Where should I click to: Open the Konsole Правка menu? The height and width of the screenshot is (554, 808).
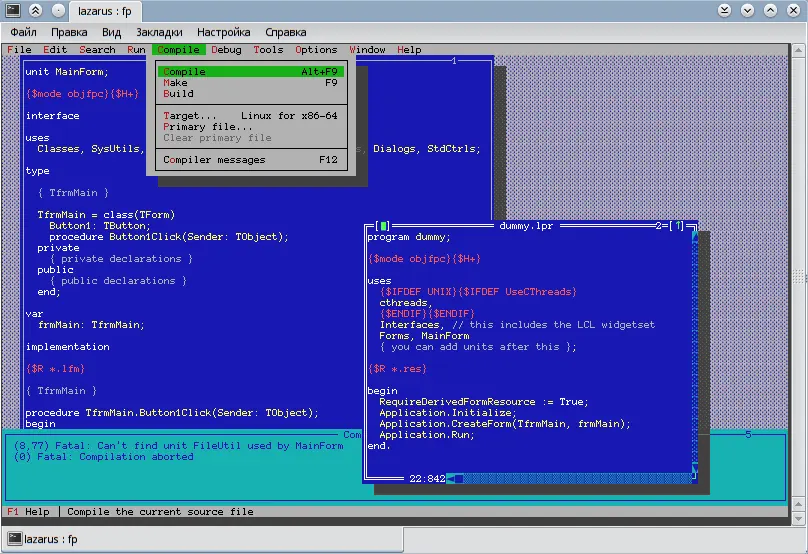[69, 32]
